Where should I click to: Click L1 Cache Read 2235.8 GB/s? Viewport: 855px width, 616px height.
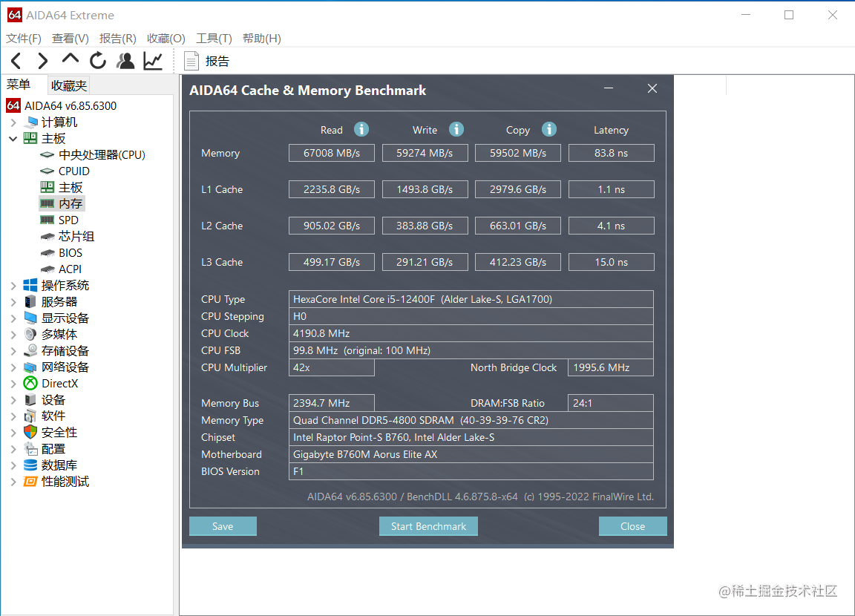pyautogui.click(x=332, y=190)
